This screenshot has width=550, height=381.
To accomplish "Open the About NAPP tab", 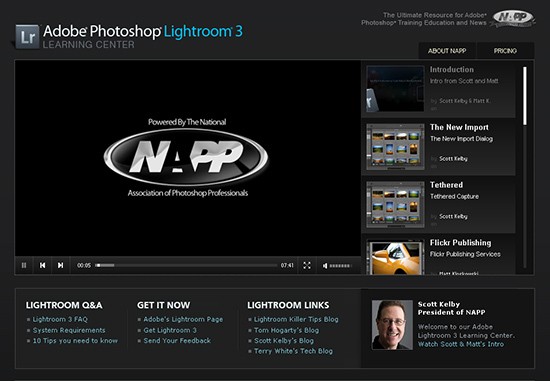I will coord(447,51).
